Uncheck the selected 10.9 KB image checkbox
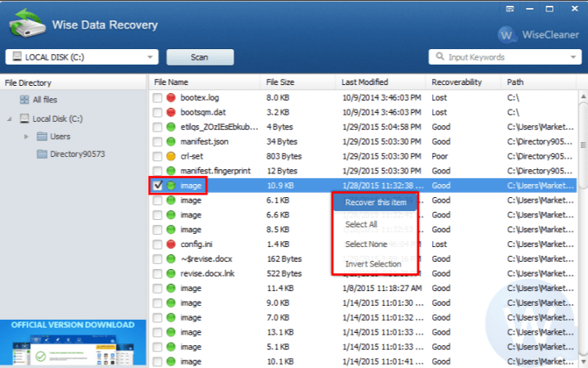 [x=158, y=186]
